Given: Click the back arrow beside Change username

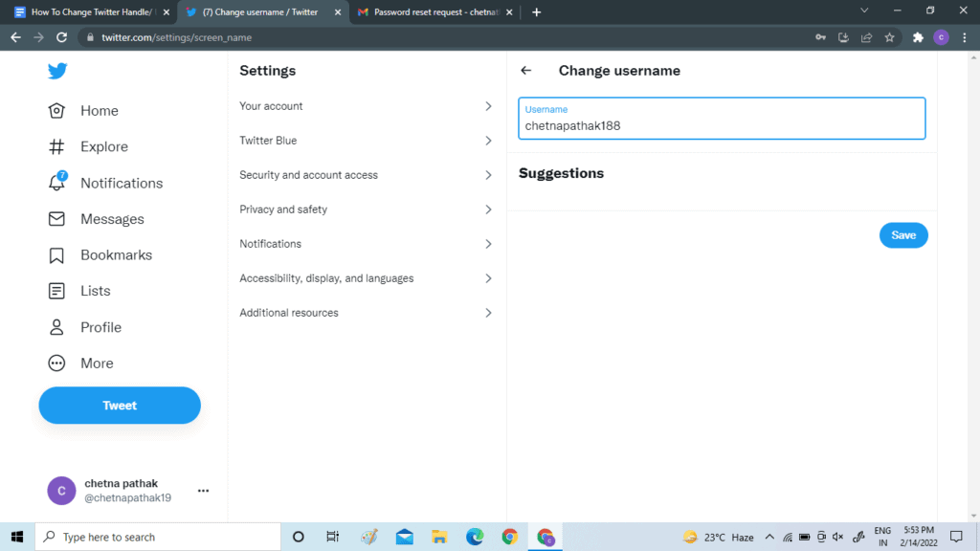Looking at the screenshot, I should [525, 71].
